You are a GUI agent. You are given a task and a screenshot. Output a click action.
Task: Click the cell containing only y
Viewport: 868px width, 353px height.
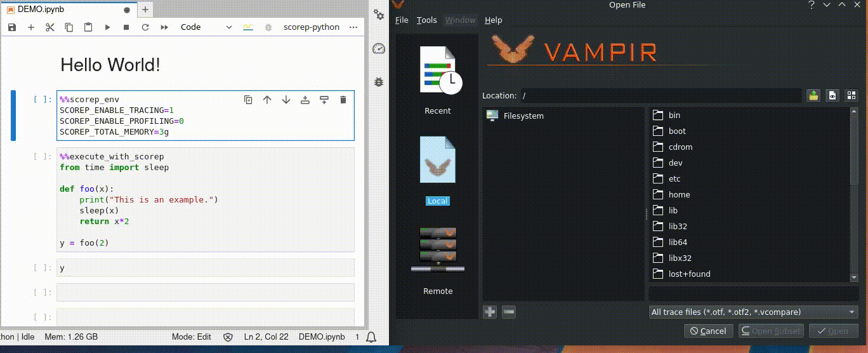click(205, 268)
